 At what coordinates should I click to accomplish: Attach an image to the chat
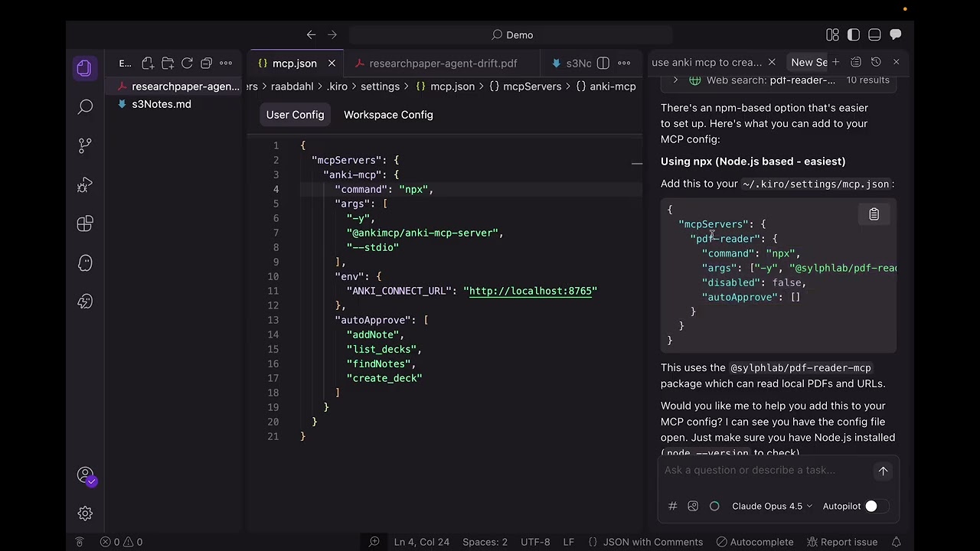[693, 506]
